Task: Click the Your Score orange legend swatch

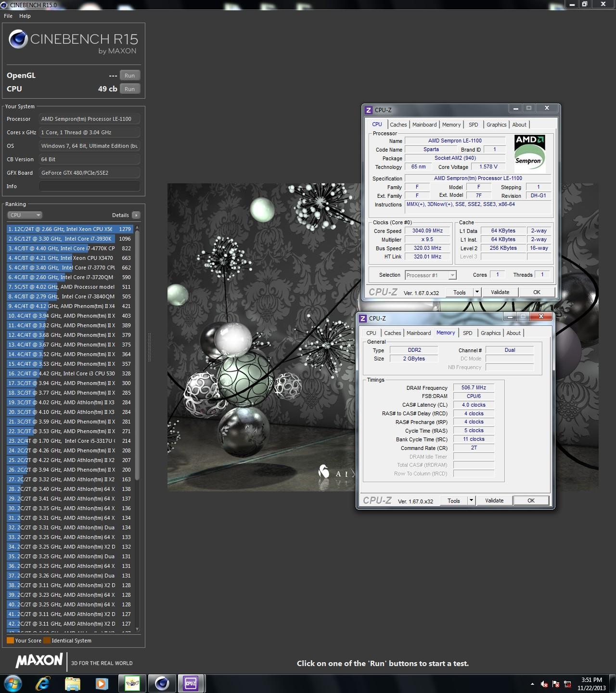Action: (10, 641)
